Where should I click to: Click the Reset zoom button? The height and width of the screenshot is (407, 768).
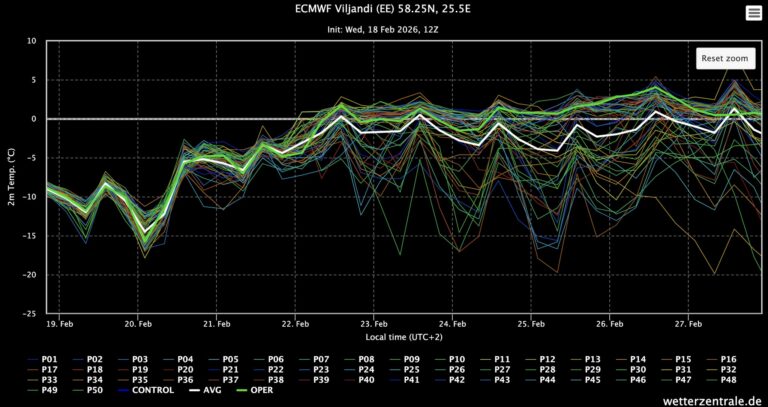tap(725, 58)
